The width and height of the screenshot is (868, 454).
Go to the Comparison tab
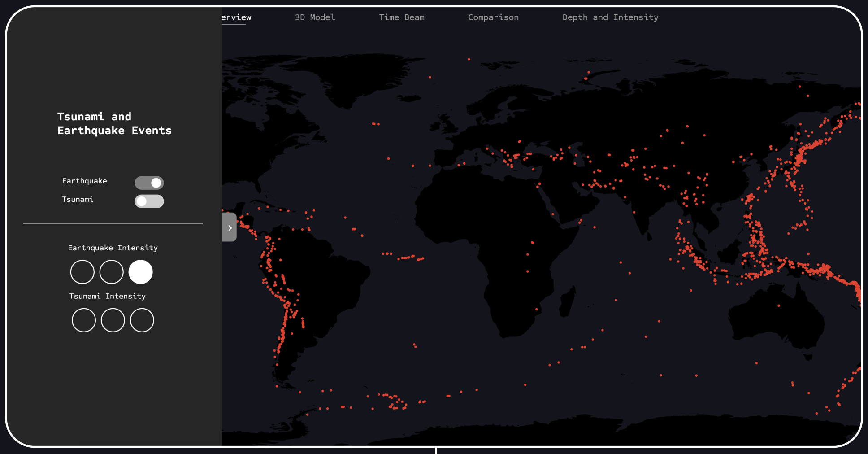pyautogui.click(x=493, y=17)
